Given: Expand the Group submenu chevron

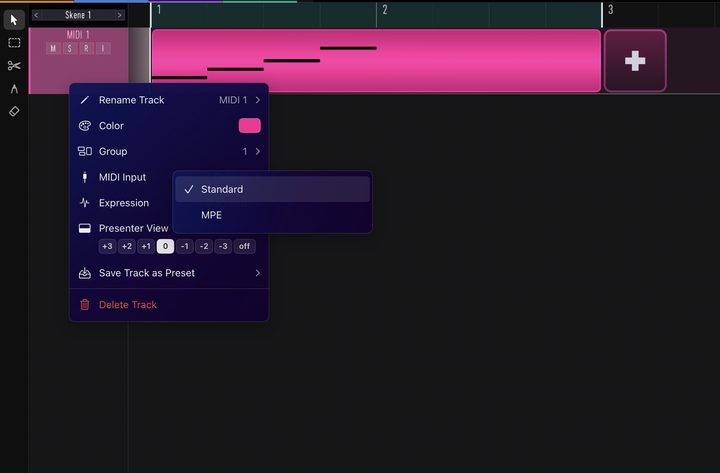Looking at the screenshot, I should [258, 152].
